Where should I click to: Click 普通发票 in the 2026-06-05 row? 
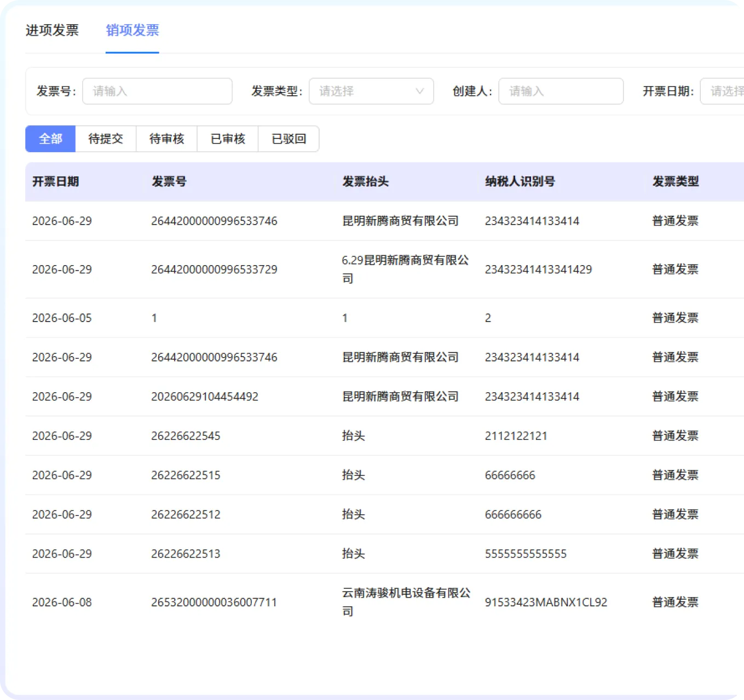click(676, 318)
